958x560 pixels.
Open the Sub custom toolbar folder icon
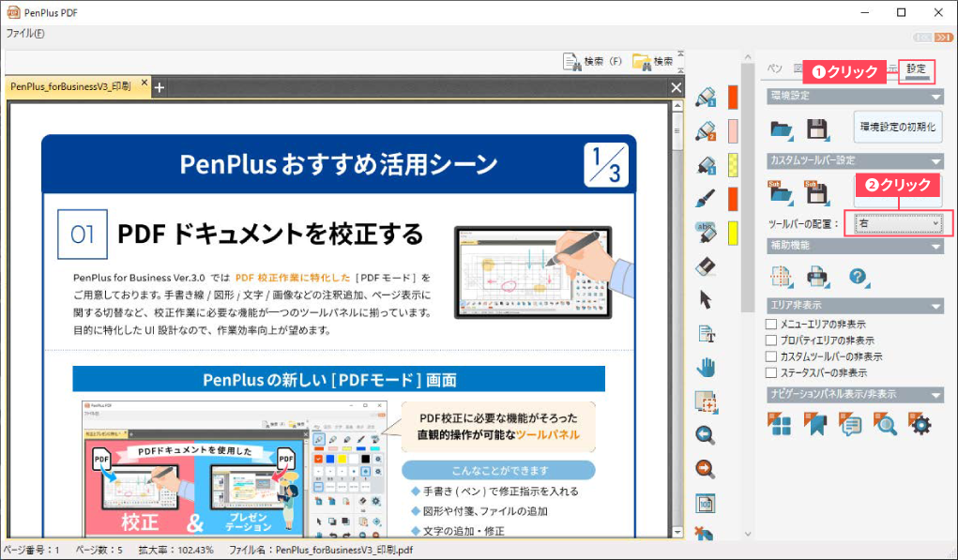tap(782, 192)
